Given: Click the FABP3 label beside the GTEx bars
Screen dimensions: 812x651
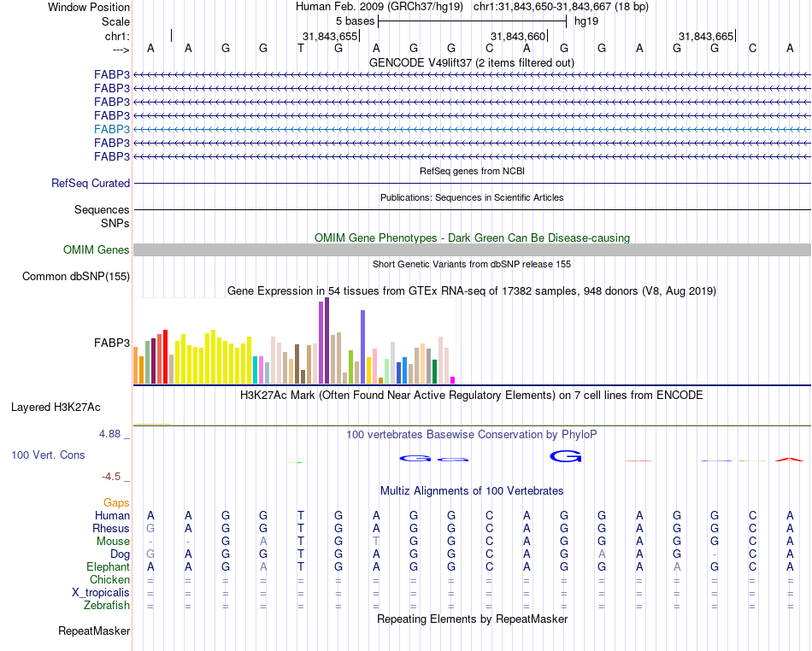Looking at the screenshot, I should [x=112, y=343].
